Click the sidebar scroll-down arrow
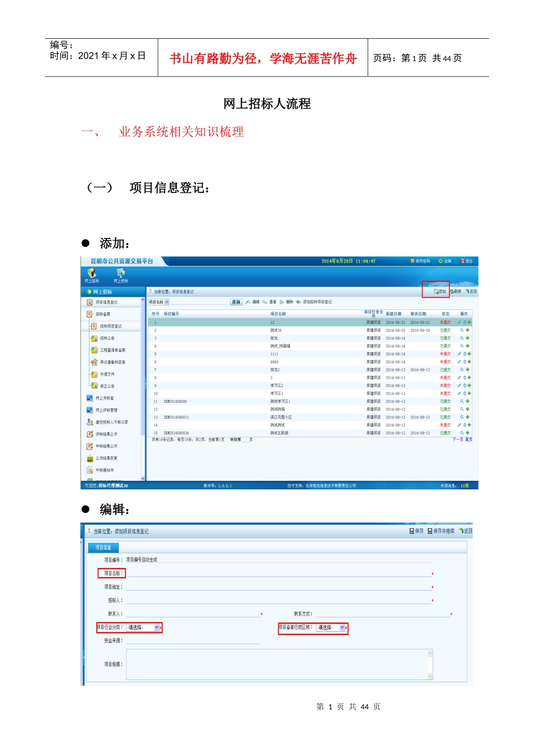Viewport: 534px width, 756px height. pos(143,478)
